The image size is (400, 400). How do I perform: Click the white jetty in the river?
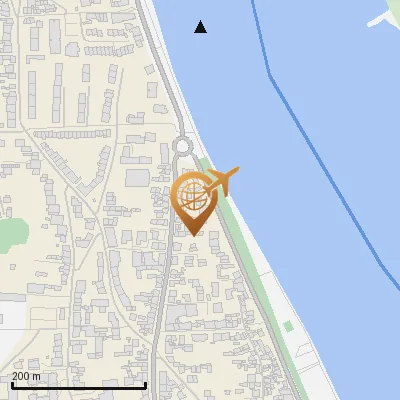[380, 20]
